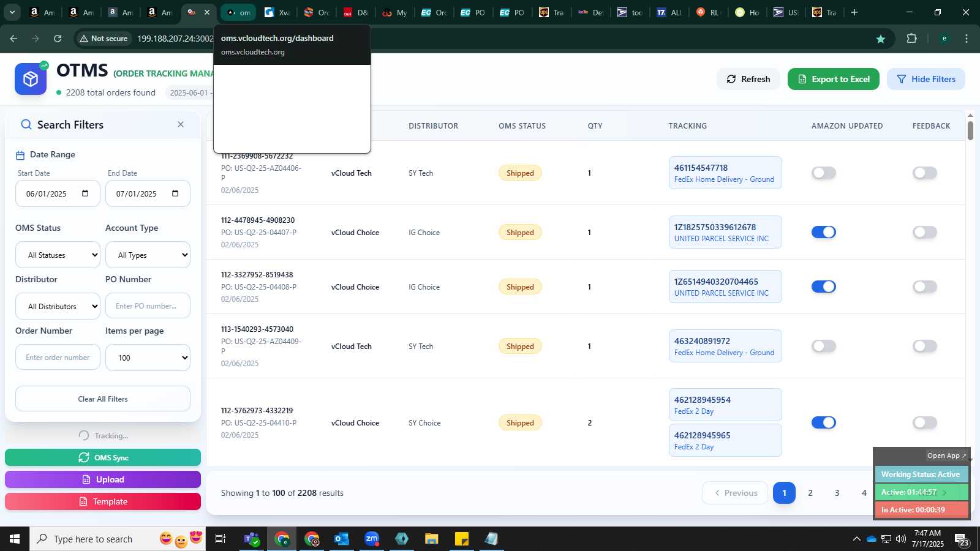Turn off Amazon Updated for order 112-5762973-4332219
Image resolution: width=980 pixels, height=551 pixels.
click(824, 422)
